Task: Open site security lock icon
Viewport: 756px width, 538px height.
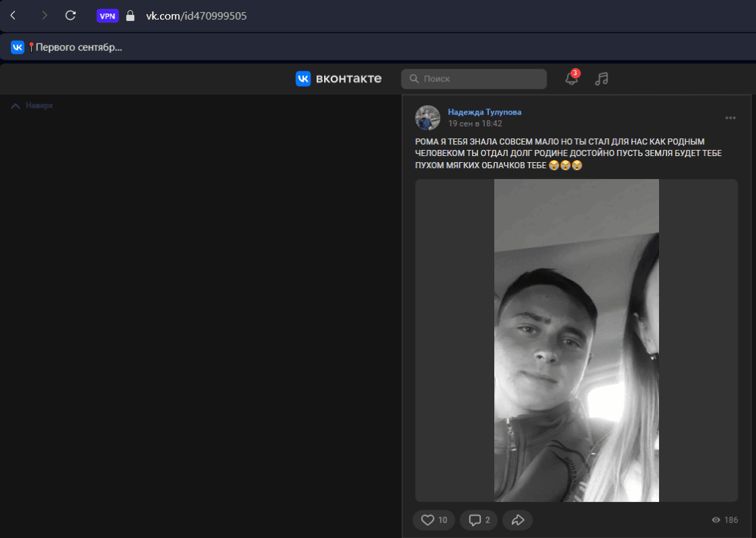Action: point(130,16)
